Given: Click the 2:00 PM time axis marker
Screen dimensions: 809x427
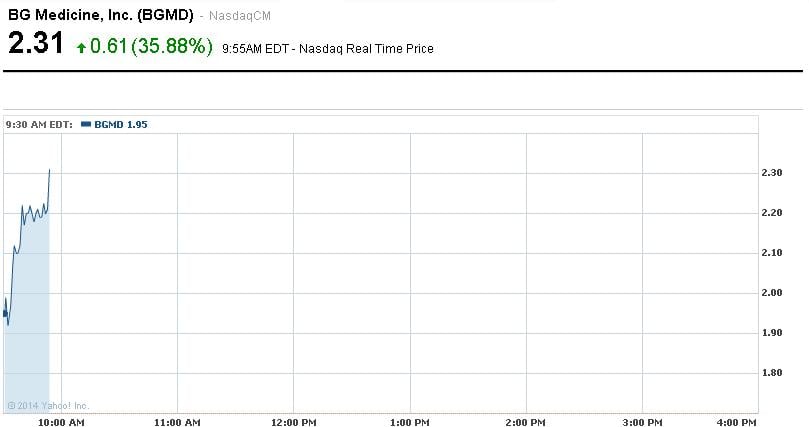Looking at the screenshot, I should [526, 423].
